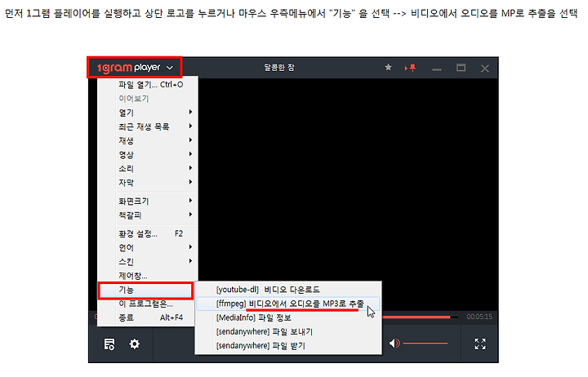Expand the 열기 submenu
This screenshot has height=377, width=588.
[x=148, y=113]
